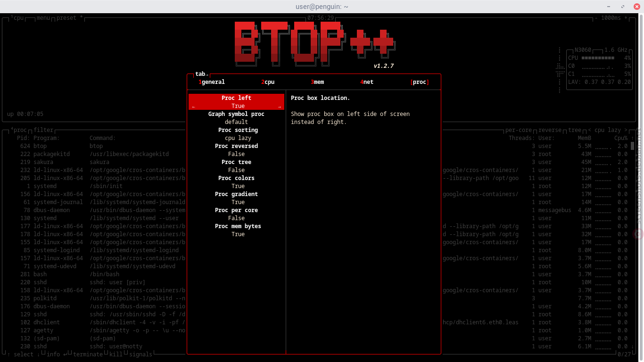Viewport: 644px width, 362px height.
Task: Click the kill button in the footer
Action: 116,354
